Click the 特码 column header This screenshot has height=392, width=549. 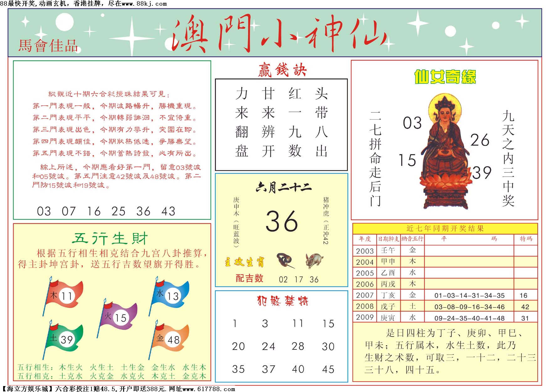526,239
